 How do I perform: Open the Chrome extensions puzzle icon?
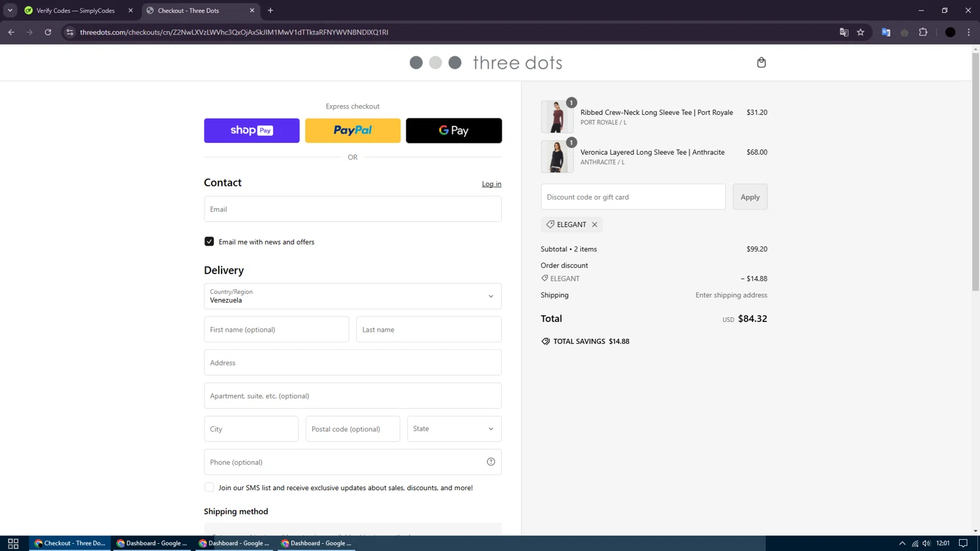tap(923, 32)
